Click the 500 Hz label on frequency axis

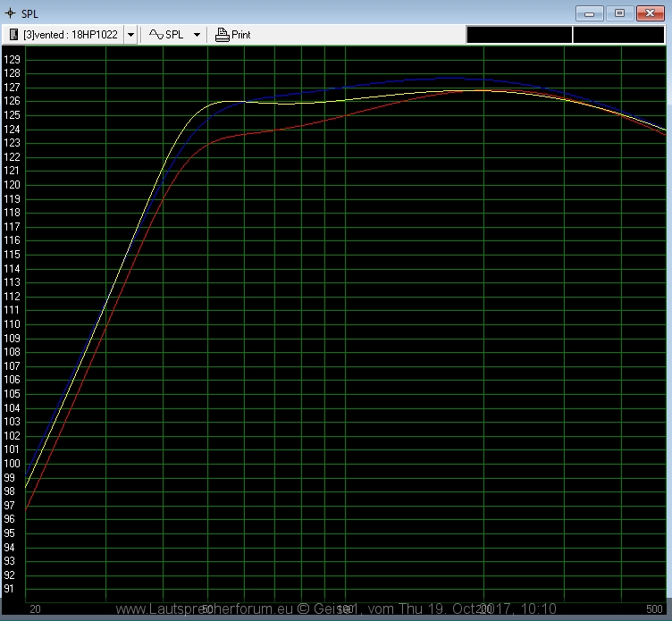coord(655,608)
